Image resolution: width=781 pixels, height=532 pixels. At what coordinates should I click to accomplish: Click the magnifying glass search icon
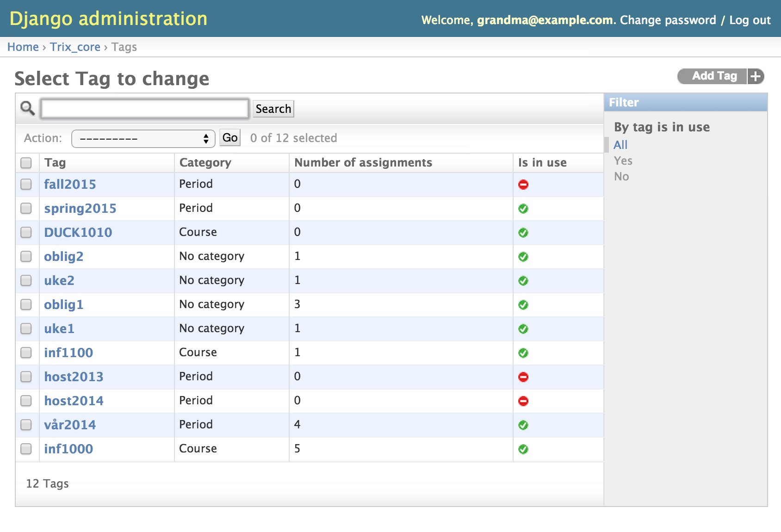28,108
